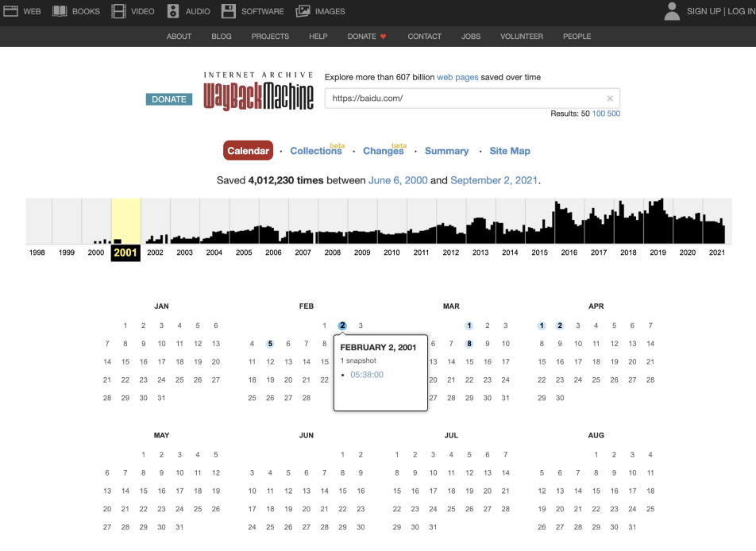Click the user avatar icon
Image resolution: width=756 pixels, height=551 pixels.
tap(672, 11)
